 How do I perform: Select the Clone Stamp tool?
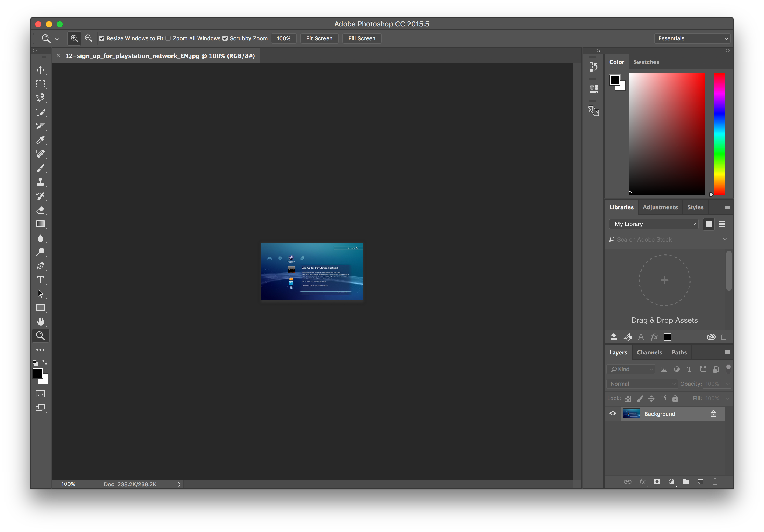pyautogui.click(x=40, y=182)
